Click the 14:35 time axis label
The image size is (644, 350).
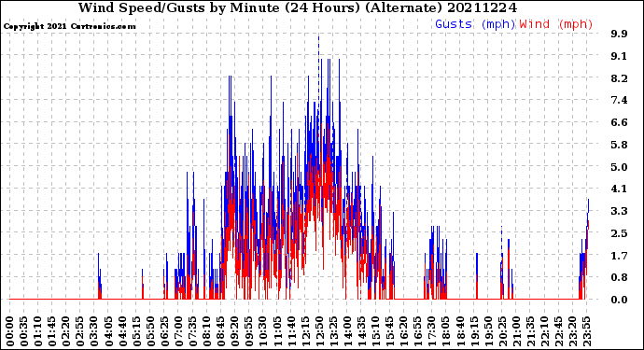click(361, 331)
